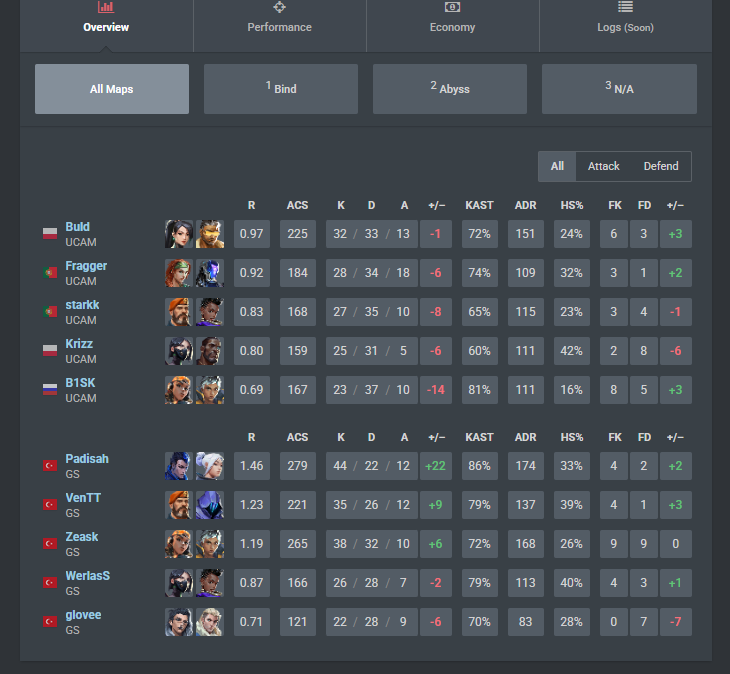Click Buld's 225 ACS value
This screenshot has width=730, height=674.
(x=298, y=234)
